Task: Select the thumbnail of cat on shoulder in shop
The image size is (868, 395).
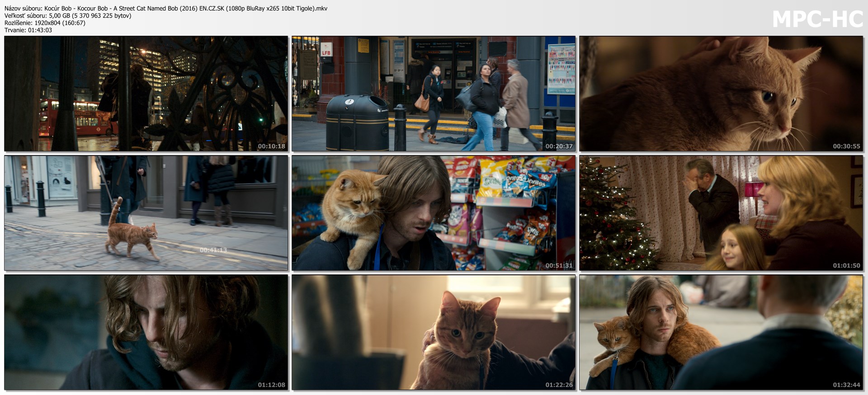Action: [x=433, y=213]
